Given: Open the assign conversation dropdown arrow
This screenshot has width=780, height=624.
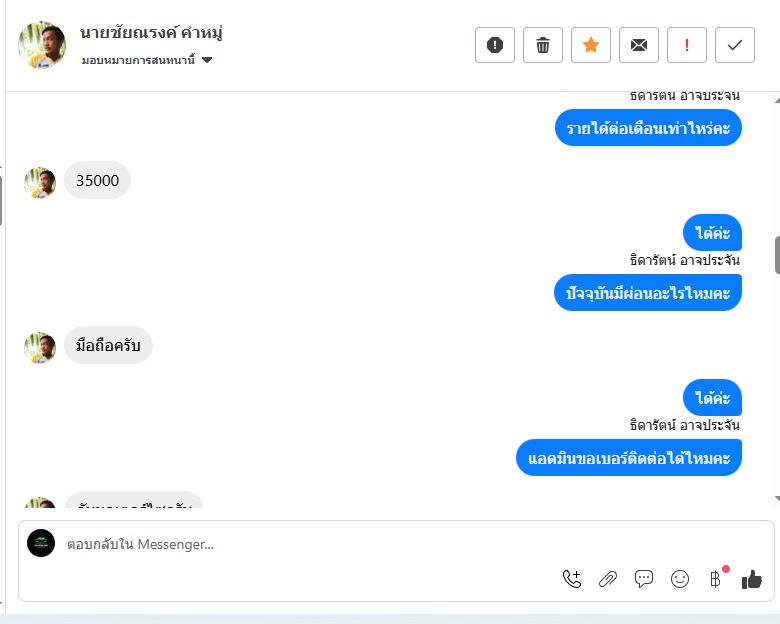Looking at the screenshot, I should [207, 60].
